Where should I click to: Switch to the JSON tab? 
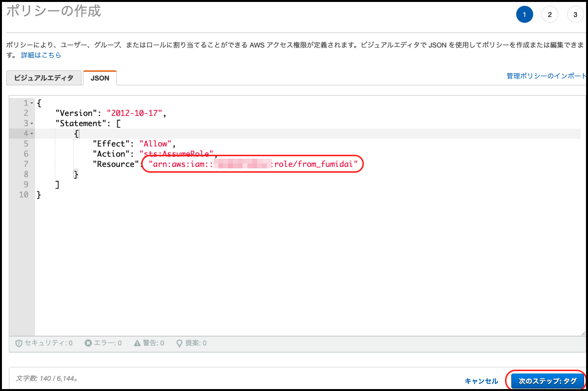point(99,78)
